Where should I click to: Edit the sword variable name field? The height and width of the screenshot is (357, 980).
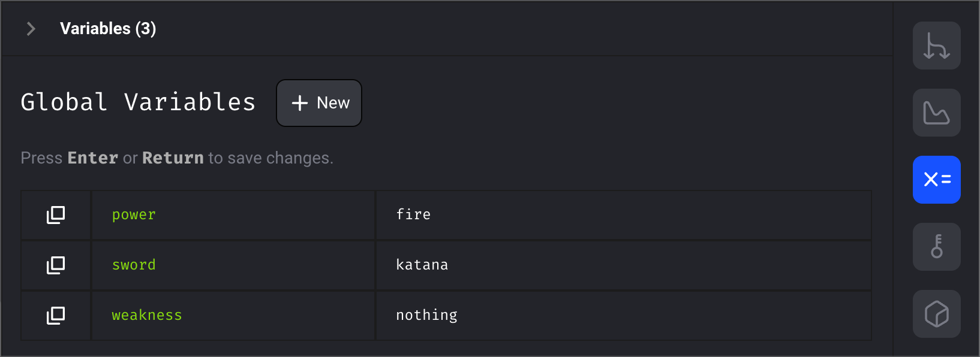pyautogui.click(x=233, y=265)
